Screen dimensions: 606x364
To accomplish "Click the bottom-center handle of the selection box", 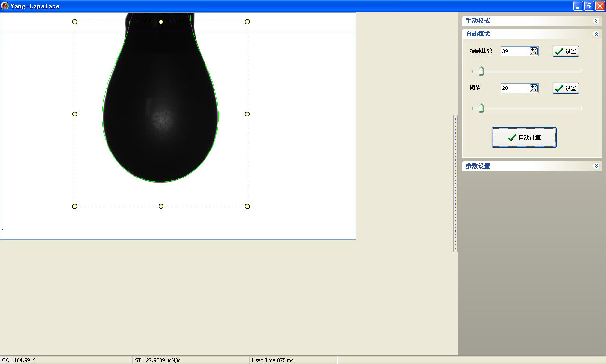I will click(161, 206).
